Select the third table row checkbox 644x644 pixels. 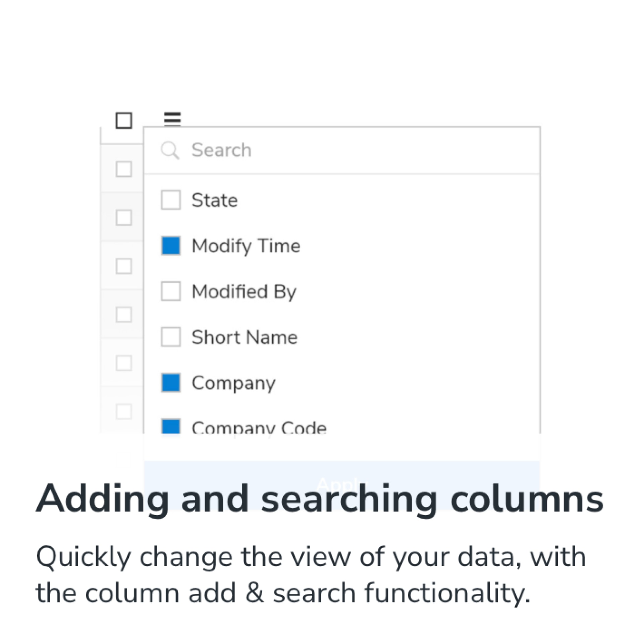[124, 266]
